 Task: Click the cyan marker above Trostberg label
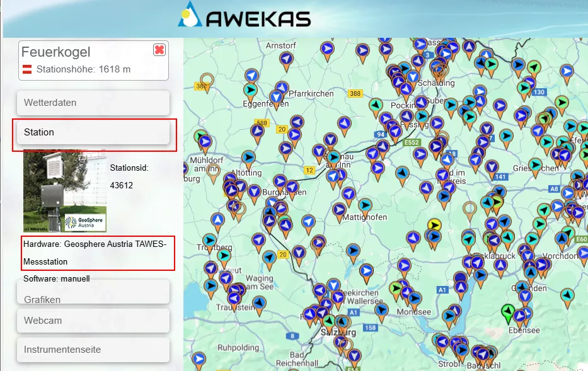(209, 242)
